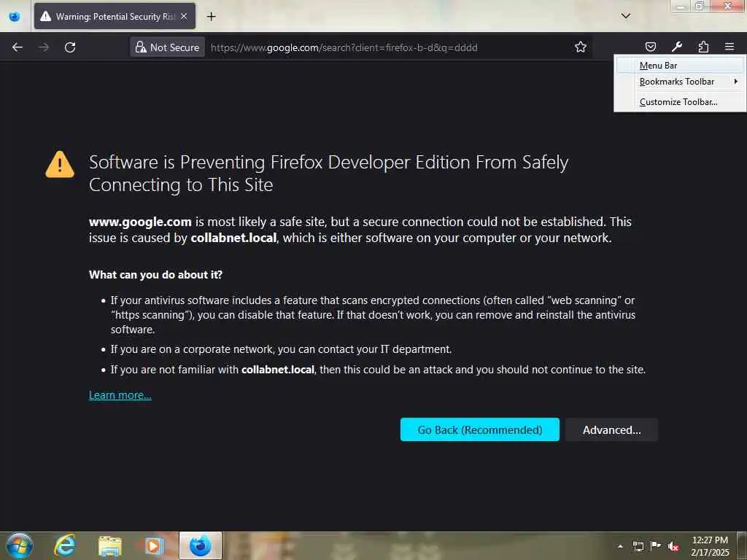This screenshot has width=747, height=560.
Task: Click Firefox Developer Edition taskbar button
Action: point(201,545)
